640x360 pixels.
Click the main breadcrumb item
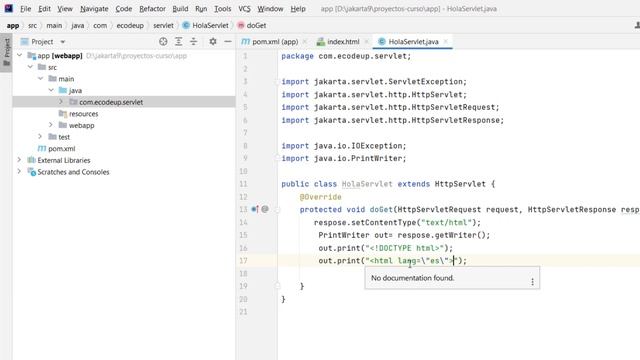tap(54, 25)
